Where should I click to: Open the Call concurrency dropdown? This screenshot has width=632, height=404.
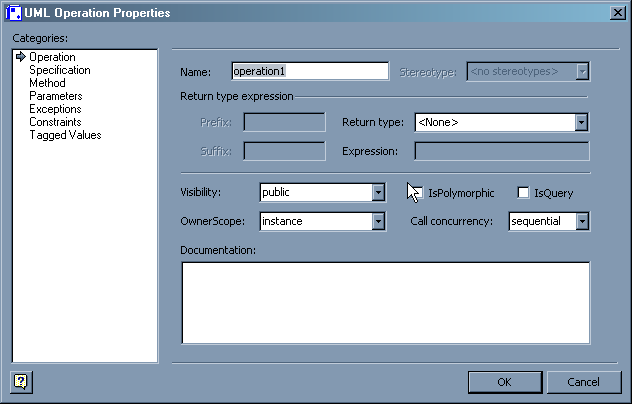click(581, 221)
